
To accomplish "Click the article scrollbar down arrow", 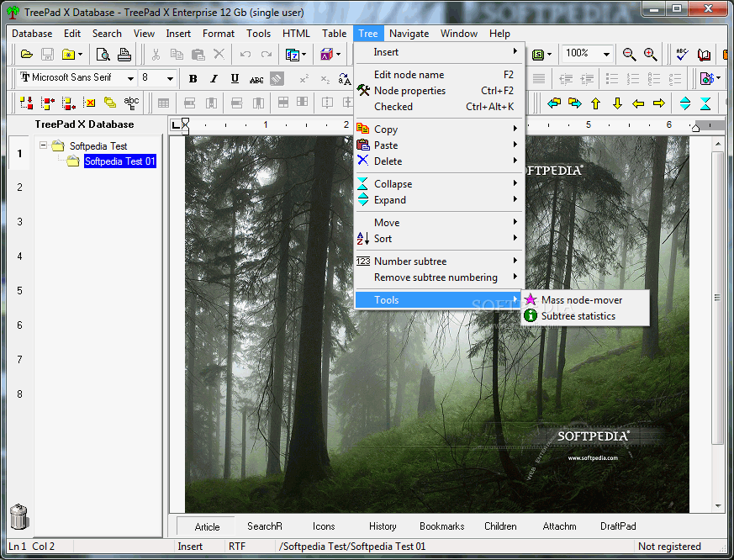I will pyautogui.click(x=718, y=506).
